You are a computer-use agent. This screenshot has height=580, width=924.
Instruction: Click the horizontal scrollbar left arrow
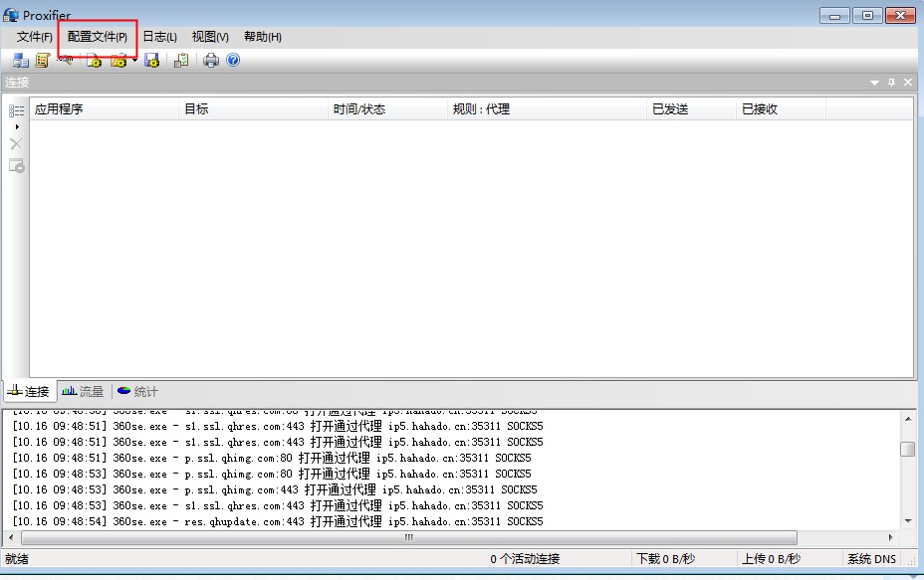tap(11, 537)
